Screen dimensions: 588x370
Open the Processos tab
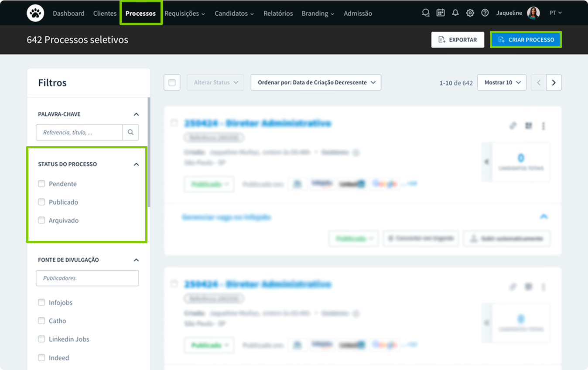pyautogui.click(x=140, y=13)
